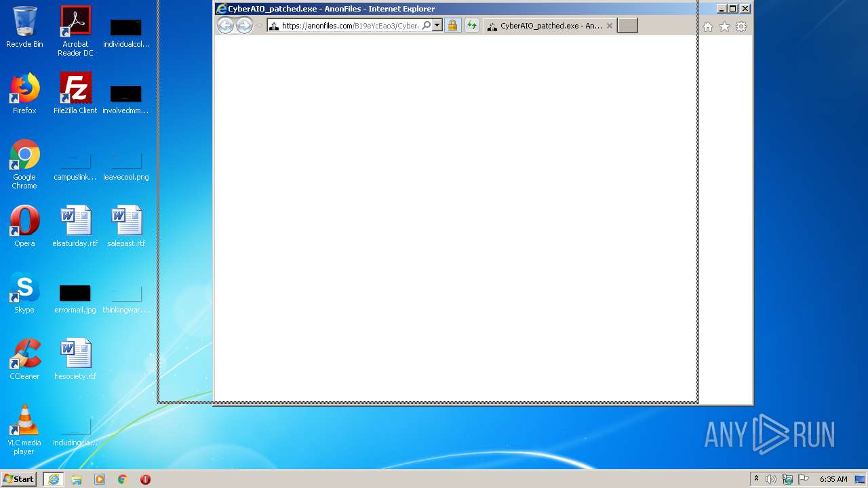
Task: Maximize the Internet Explorer window
Action: [733, 9]
